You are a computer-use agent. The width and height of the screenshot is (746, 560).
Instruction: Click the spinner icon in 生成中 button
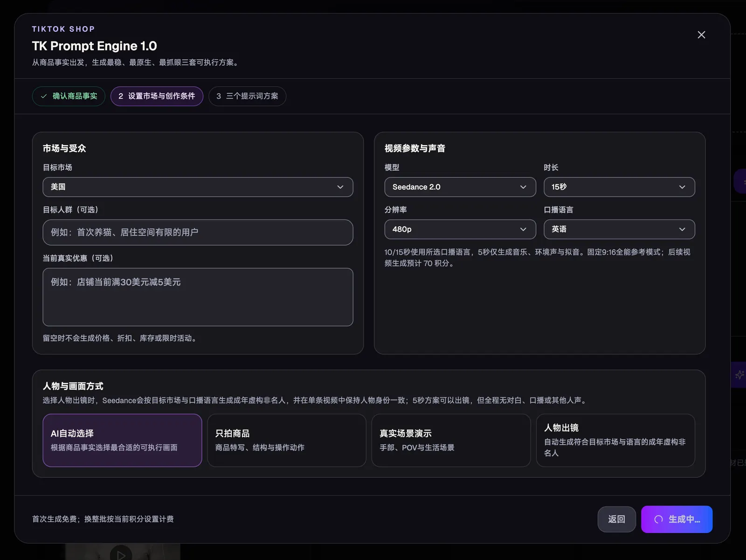coord(658,519)
